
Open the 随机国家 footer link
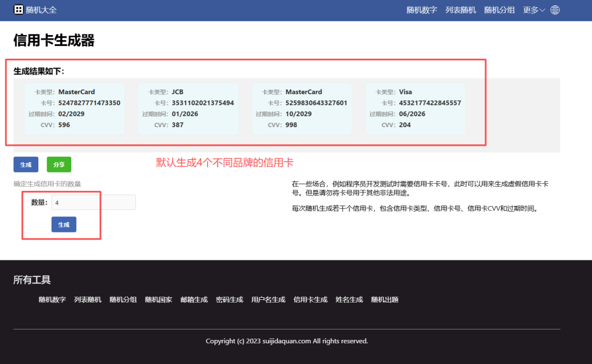158,300
